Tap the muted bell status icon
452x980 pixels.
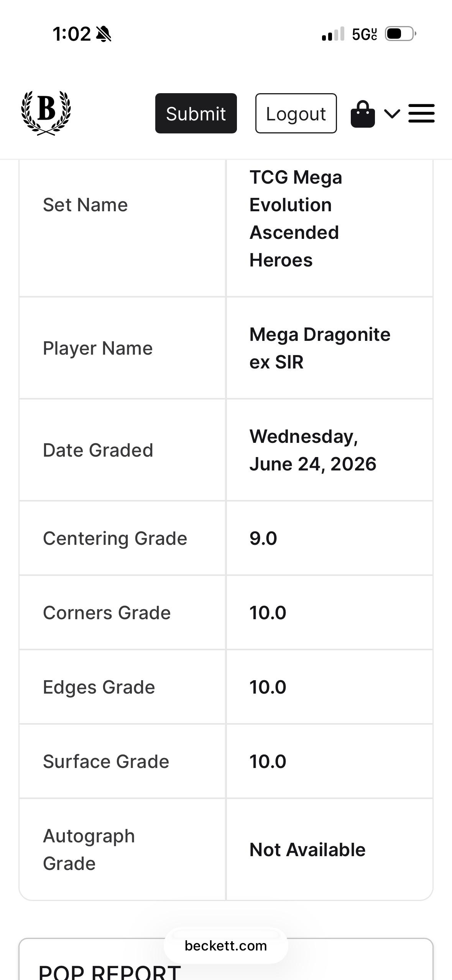click(104, 34)
